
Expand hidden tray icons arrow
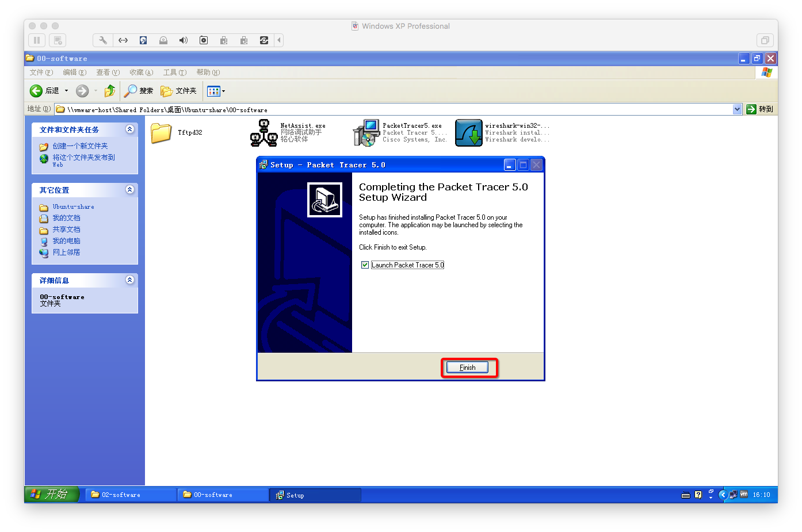(723, 495)
